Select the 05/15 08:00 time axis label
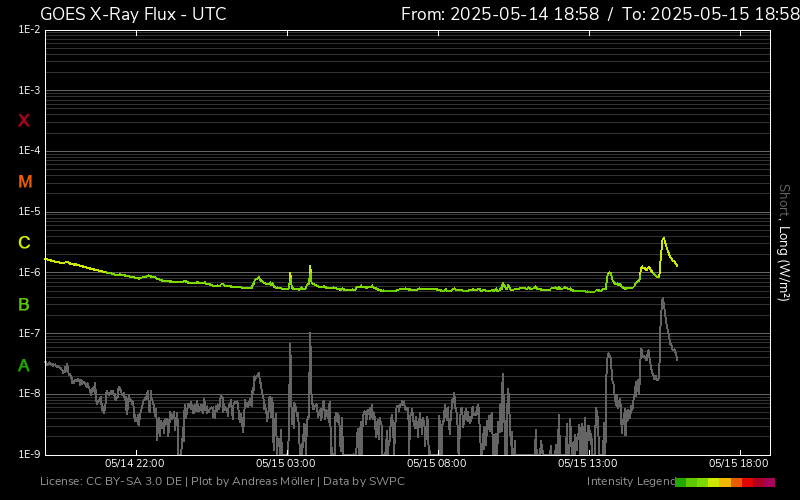Viewport: 800px width, 500px height. click(x=437, y=464)
